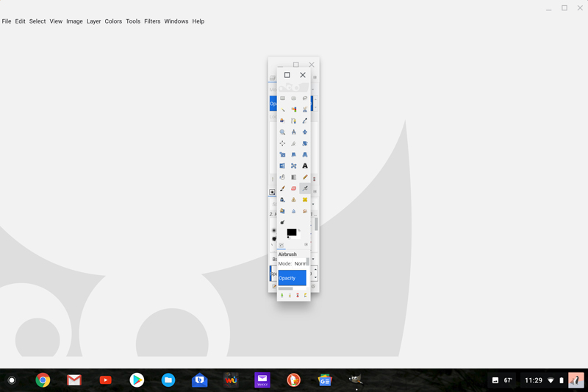Select the Pencil tool
Viewport: 588px width, 392px height.
coord(305,177)
